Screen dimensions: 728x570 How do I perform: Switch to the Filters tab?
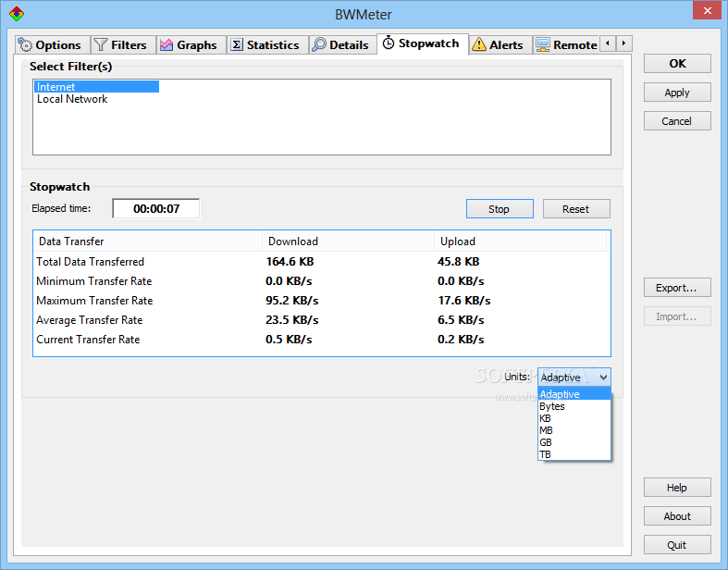124,45
